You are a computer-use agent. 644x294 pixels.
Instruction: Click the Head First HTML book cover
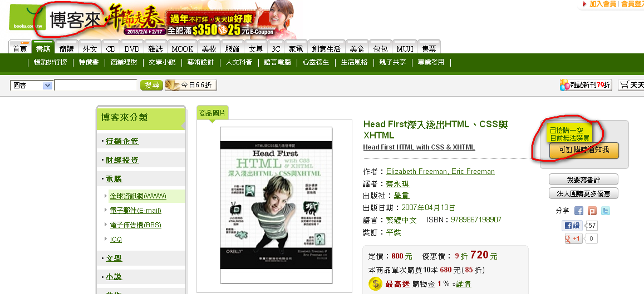click(x=276, y=205)
